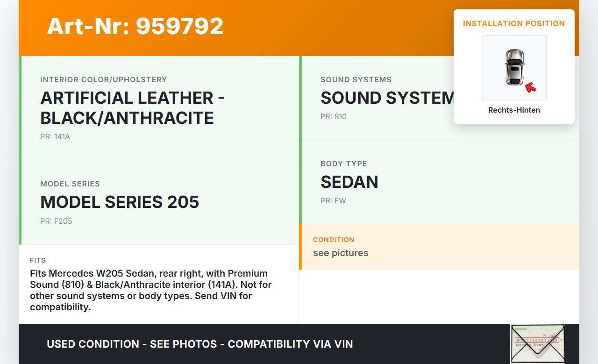This screenshot has width=598, height=364.
Task: Click the top-view car image
Action: click(x=514, y=67)
